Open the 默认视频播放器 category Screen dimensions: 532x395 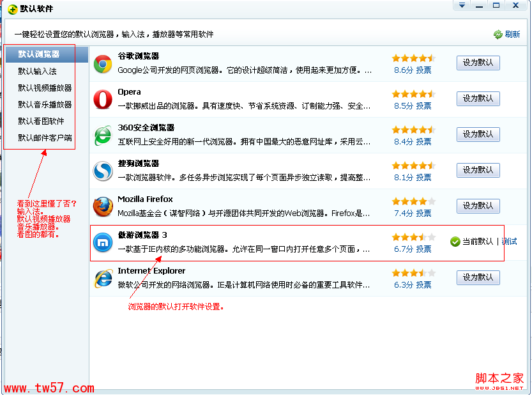(x=45, y=88)
